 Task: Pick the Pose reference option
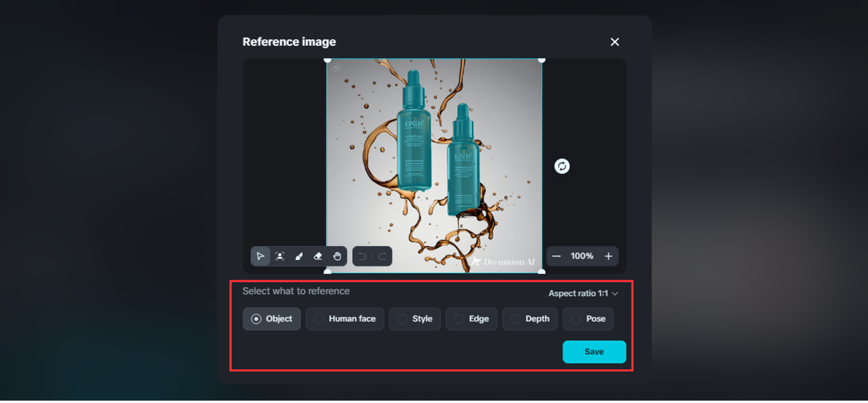pyautogui.click(x=588, y=318)
